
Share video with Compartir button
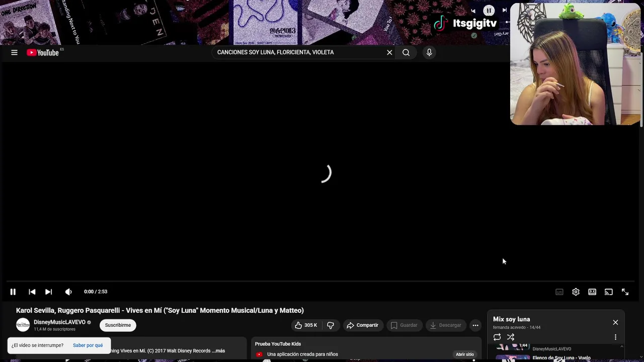tap(363, 325)
